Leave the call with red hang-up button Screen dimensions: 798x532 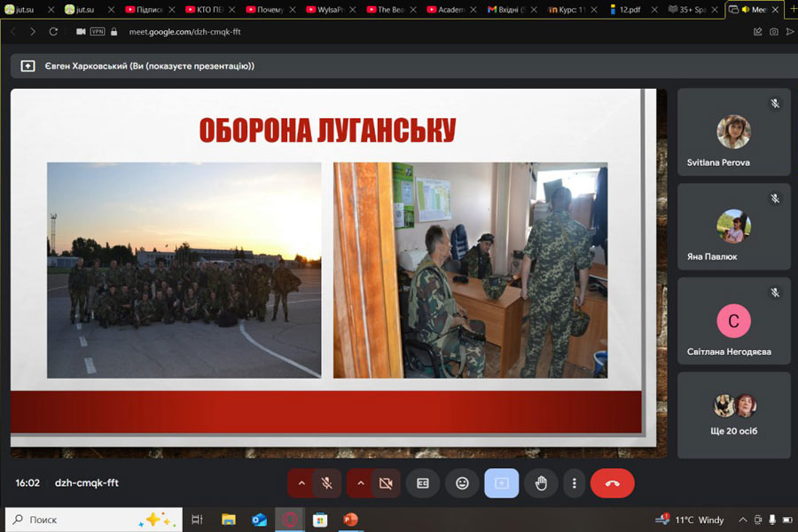tap(612, 483)
